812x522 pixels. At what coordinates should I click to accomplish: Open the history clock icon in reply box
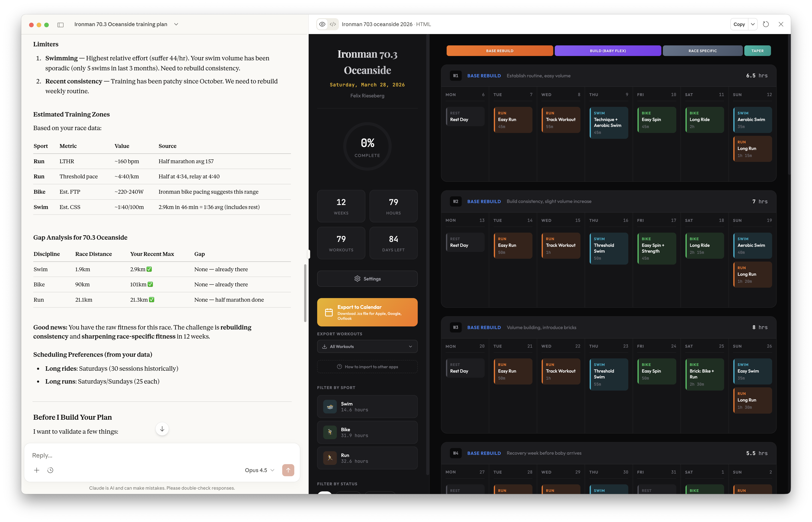click(x=50, y=470)
